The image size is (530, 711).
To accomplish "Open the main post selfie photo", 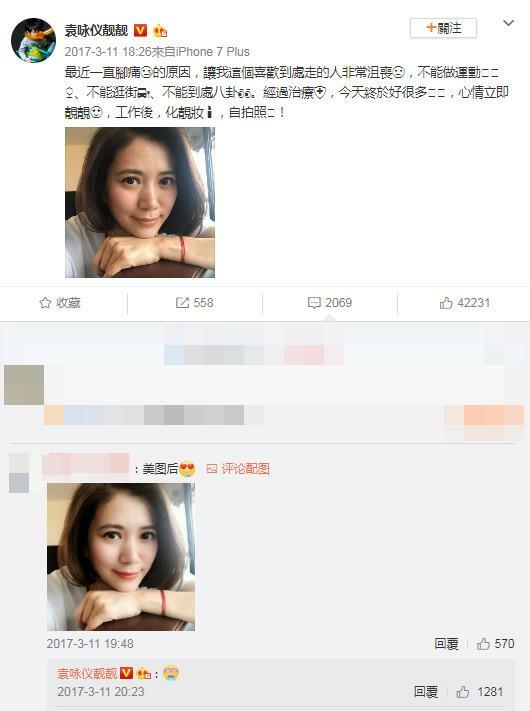I will click(x=140, y=202).
